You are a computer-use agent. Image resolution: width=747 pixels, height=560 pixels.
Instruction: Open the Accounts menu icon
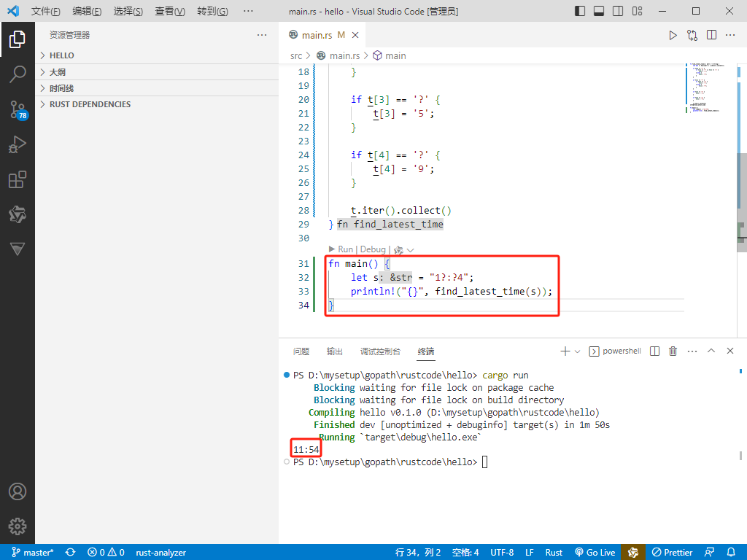coord(18,491)
